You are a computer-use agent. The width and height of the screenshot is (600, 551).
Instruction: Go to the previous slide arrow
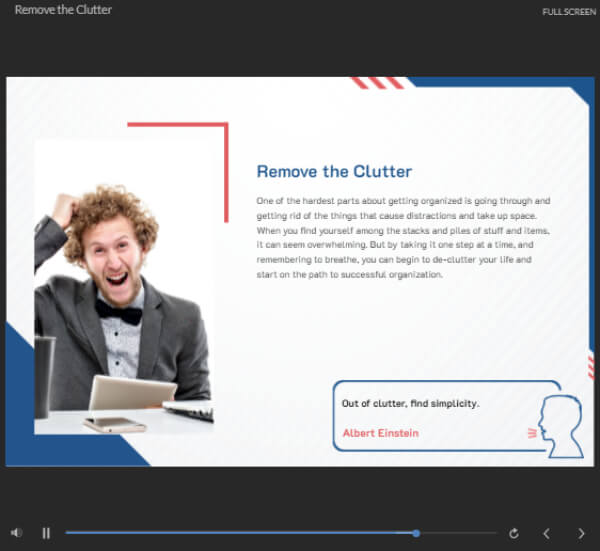(x=546, y=533)
